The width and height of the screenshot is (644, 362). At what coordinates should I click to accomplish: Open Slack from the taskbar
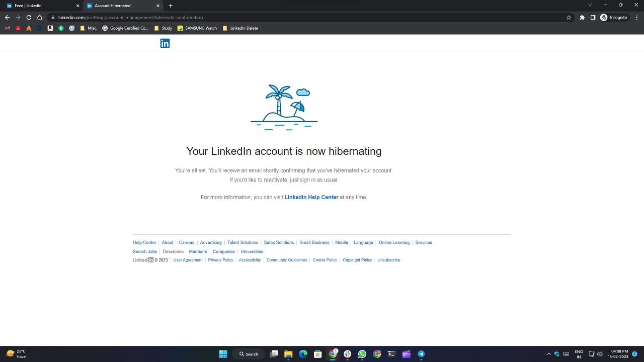(347, 354)
